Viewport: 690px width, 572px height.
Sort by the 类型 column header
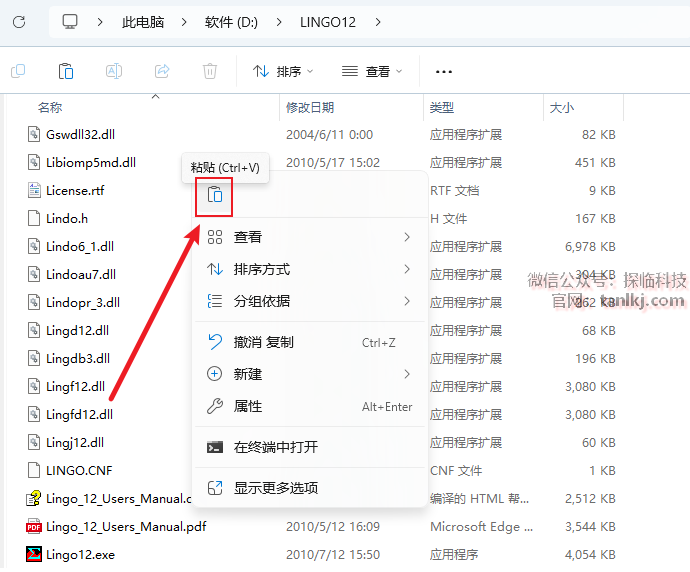pos(442,107)
